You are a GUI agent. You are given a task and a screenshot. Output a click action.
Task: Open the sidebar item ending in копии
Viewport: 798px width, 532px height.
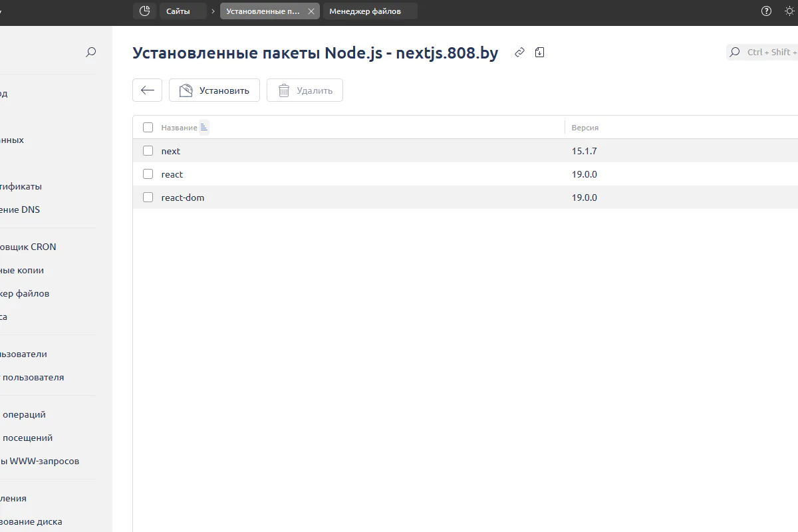[22, 270]
